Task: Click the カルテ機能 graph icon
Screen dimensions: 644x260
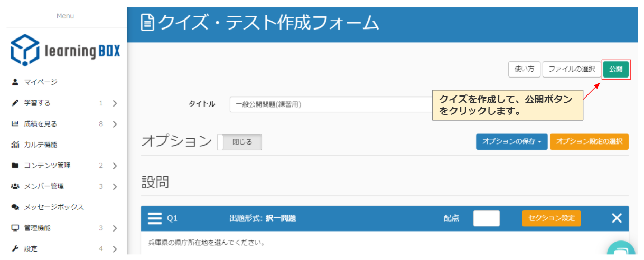Action: click(x=15, y=145)
